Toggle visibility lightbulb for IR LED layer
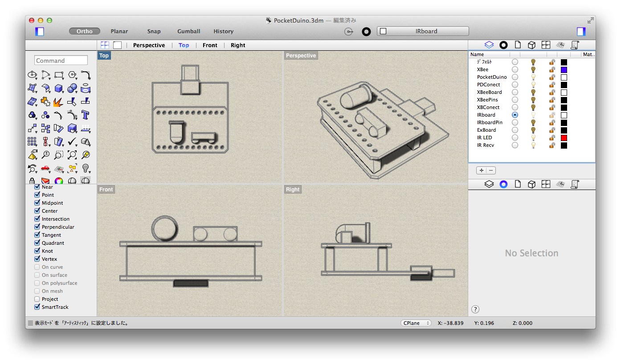 (533, 138)
